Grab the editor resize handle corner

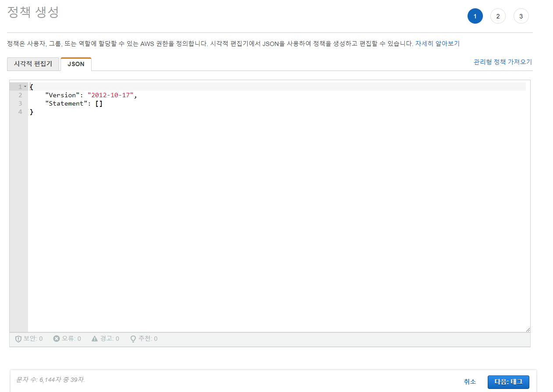pos(528,329)
